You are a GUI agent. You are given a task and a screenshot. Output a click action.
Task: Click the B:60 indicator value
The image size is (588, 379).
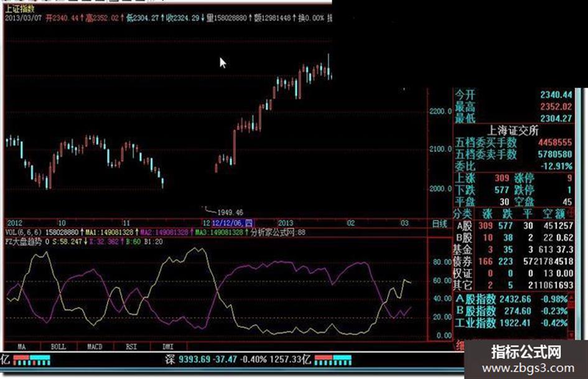pos(133,242)
